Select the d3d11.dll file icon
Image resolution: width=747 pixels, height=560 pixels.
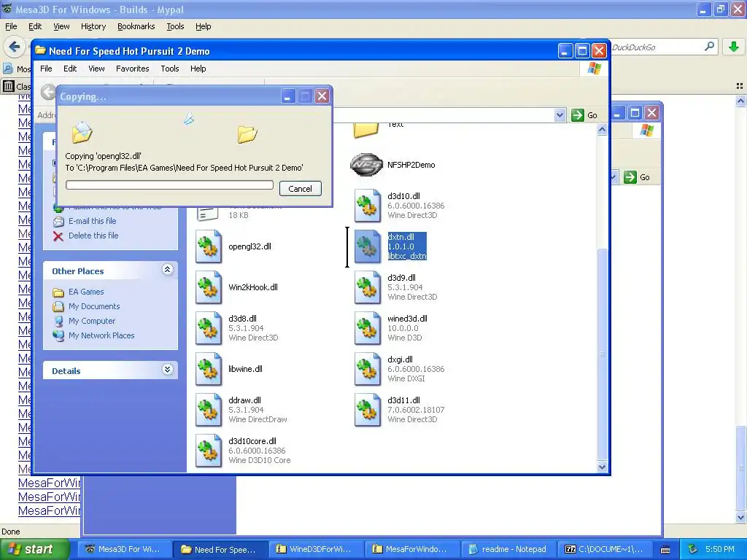[x=368, y=411]
